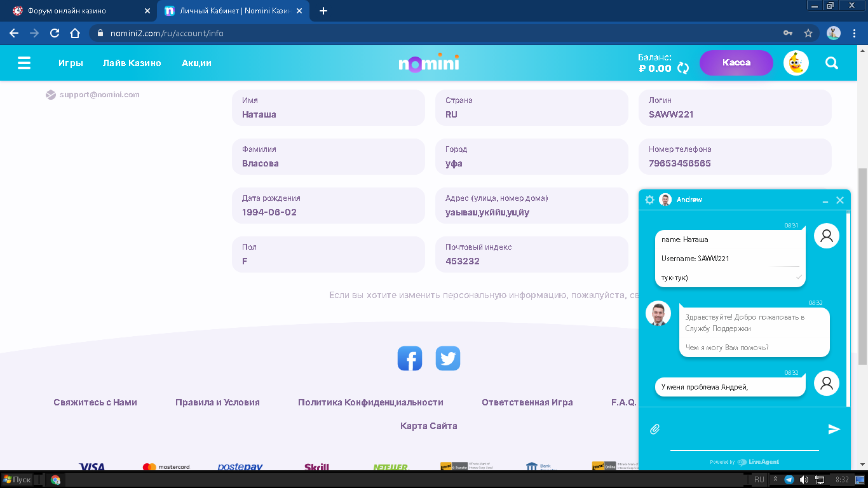The height and width of the screenshot is (488, 868).
Task: Reload the page via browser refresh icon
Action: (x=55, y=33)
